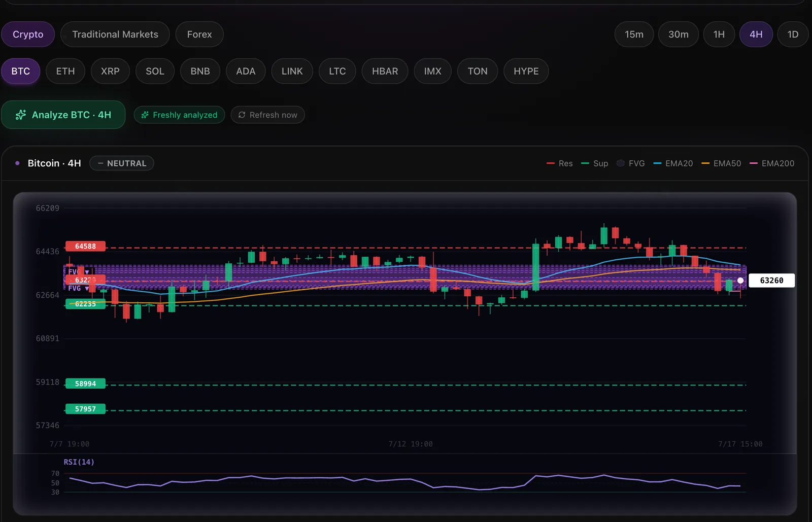Select the 1D timeframe
Viewport: 812px width, 522px height.
pos(793,34)
